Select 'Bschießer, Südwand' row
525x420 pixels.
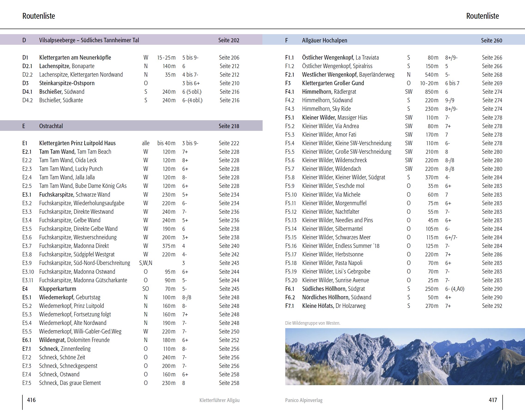[x=131, y=92]
